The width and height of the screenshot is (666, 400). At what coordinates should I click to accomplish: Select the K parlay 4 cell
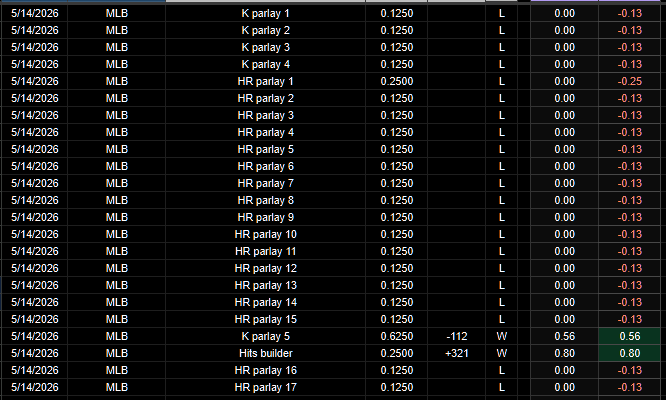(x=265, y=64)
